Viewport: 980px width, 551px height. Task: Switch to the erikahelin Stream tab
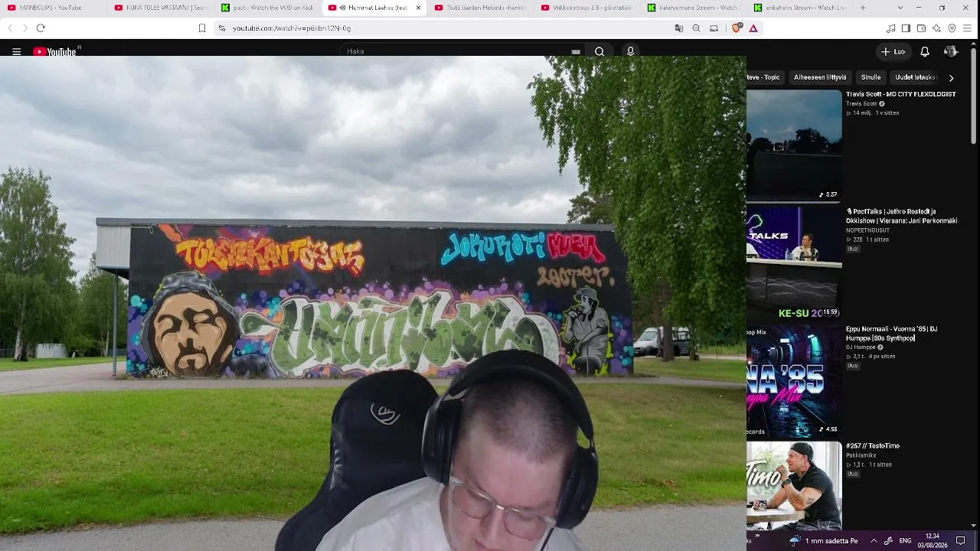point(800,8)
